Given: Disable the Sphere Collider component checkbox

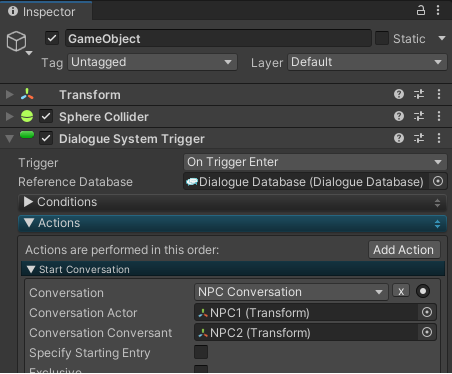Looking at the screenshot, I should click(46, 116).
